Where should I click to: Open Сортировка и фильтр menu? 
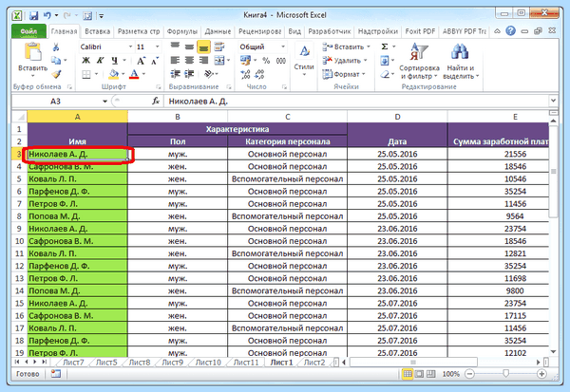[419, 61]
